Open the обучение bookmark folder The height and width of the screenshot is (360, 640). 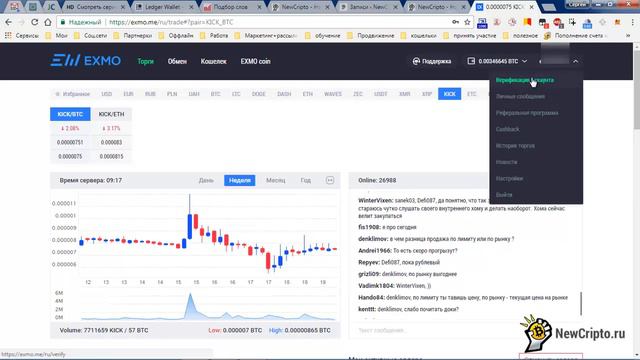point(323,36)
